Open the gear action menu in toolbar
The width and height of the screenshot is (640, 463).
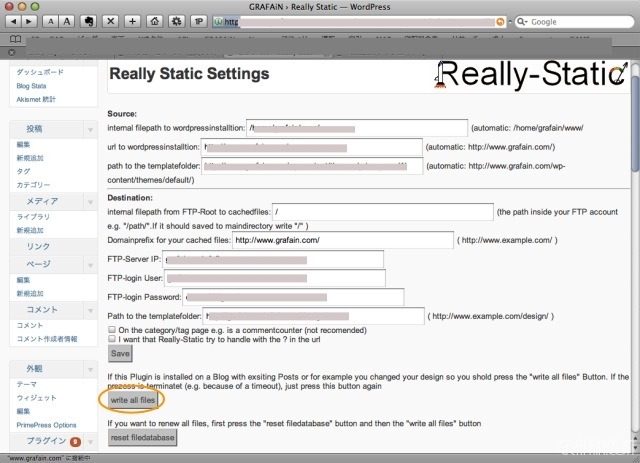[x=177, y=22]
